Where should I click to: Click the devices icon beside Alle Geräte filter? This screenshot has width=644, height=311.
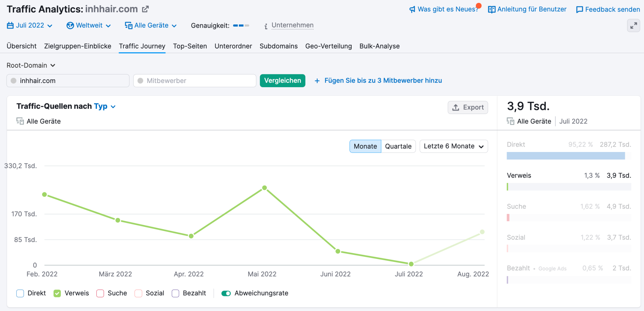point(128,25)
